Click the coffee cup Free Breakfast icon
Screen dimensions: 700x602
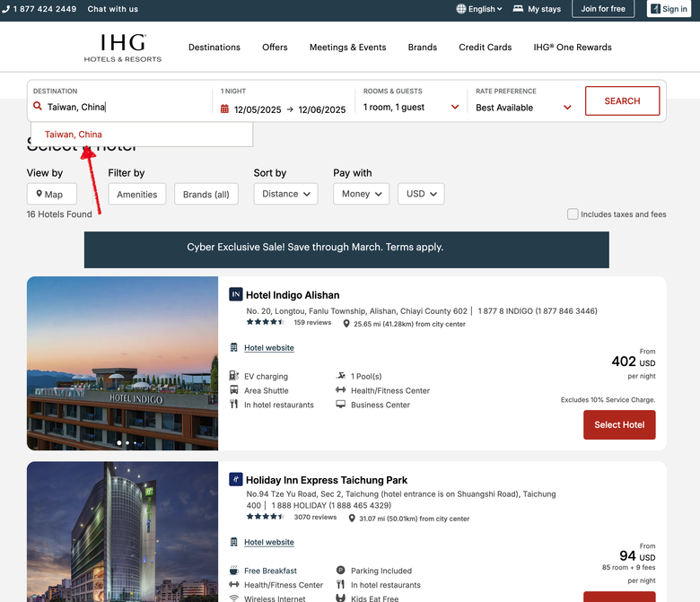234,571
